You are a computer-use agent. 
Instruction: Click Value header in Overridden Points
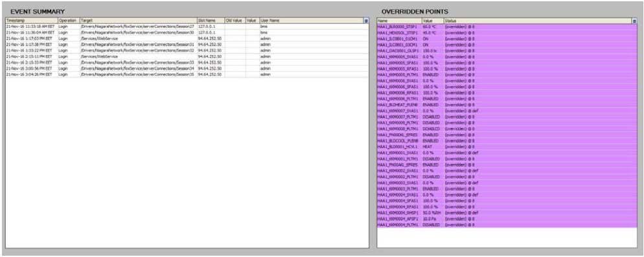(x=433, y=21)
